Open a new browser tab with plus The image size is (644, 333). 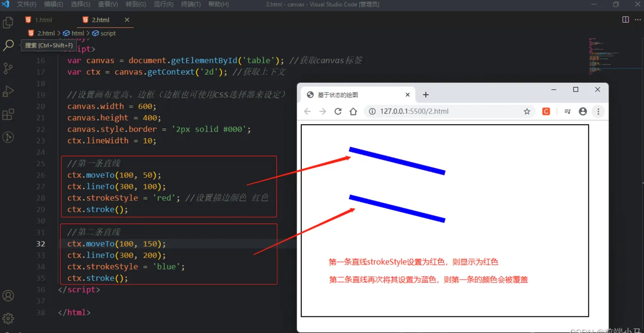[x=425, y=95]
